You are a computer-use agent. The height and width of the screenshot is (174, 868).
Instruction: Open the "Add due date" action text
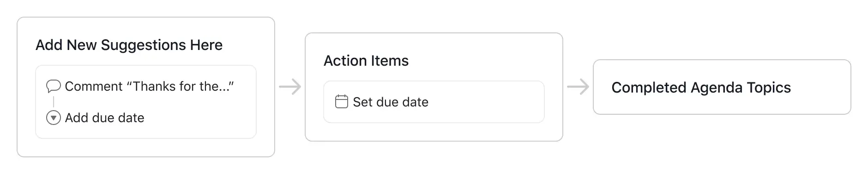105,118
